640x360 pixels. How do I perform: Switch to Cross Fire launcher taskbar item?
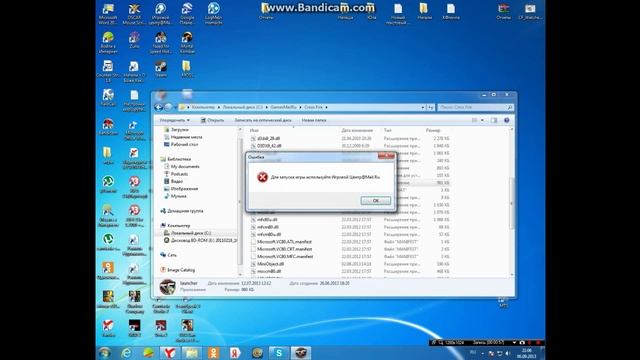coord(301,353)
